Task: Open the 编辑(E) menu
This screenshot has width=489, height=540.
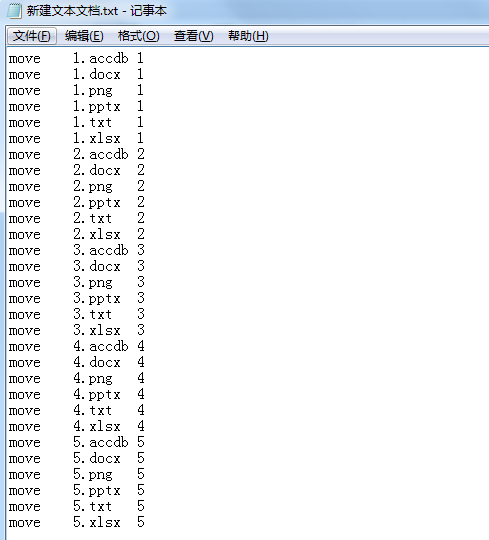Action: [x=84, y=36]
